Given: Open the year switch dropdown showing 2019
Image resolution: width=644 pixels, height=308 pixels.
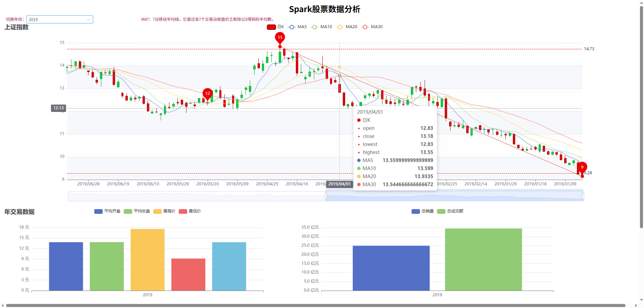Looking at the screenshot, I should pos(59,19).
